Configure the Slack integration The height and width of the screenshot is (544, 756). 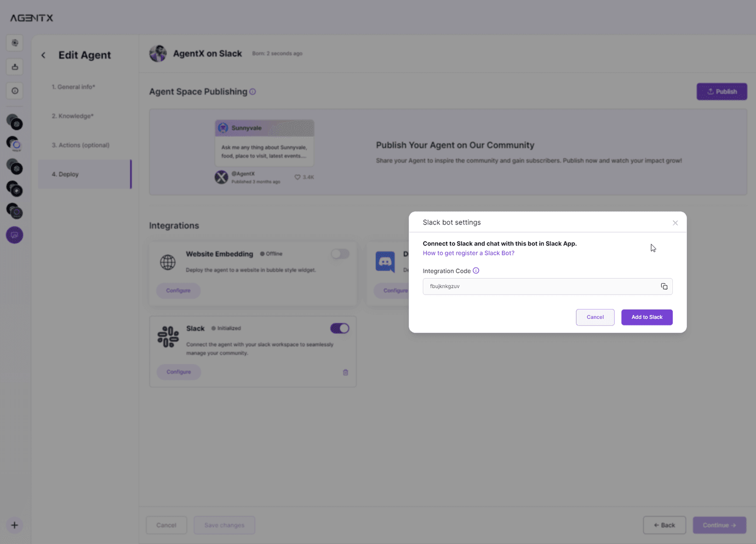179,372
